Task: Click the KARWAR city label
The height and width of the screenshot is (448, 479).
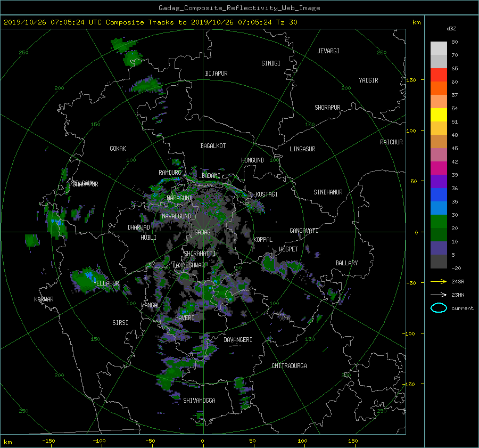Action: pyautogui.click(x=44, y=299)
